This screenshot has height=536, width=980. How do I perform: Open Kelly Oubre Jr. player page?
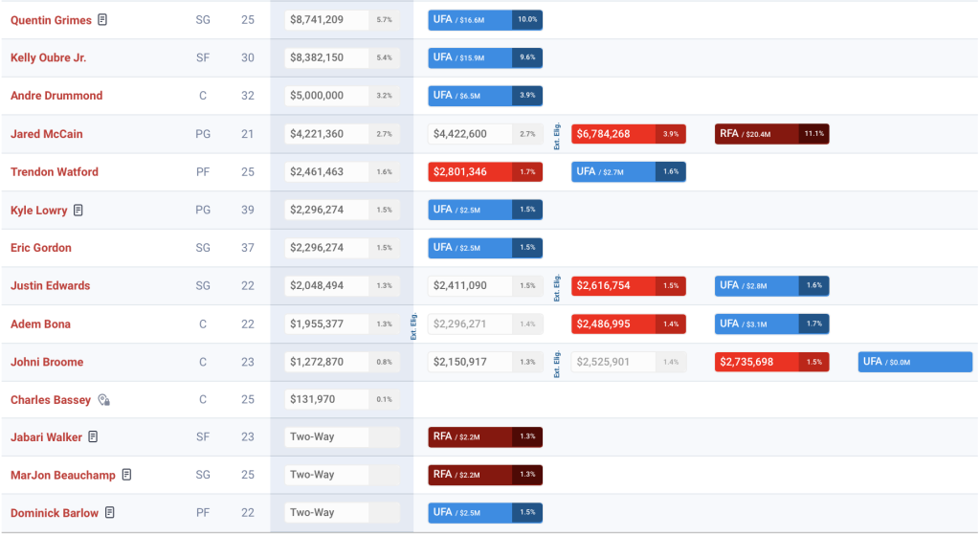(48, 57)
